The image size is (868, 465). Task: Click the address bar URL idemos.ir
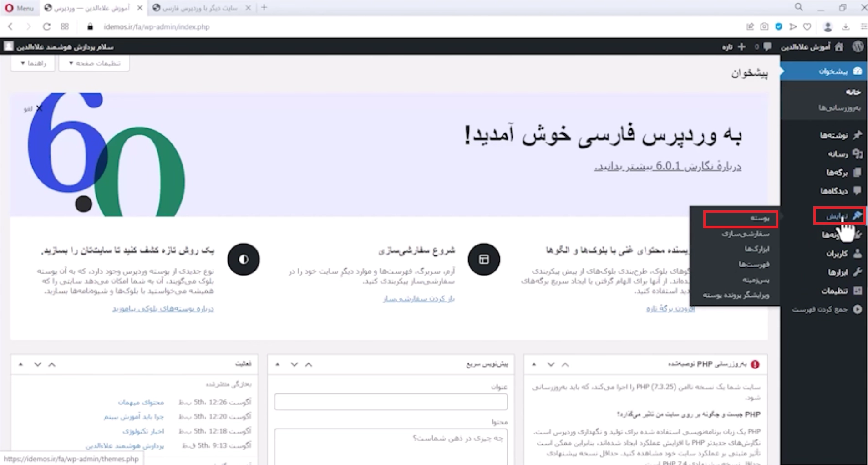click(156, 27)
